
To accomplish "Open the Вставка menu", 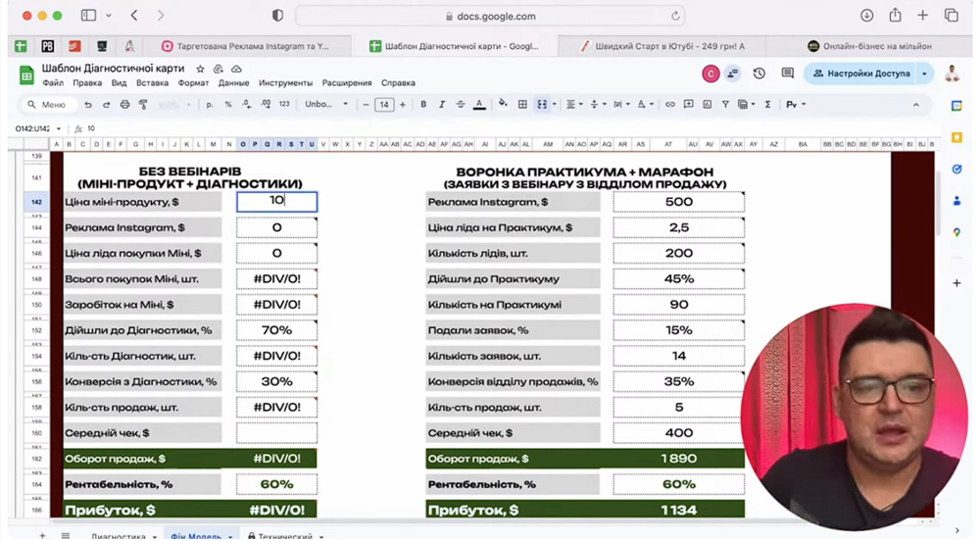I will [x=152, y=83].
